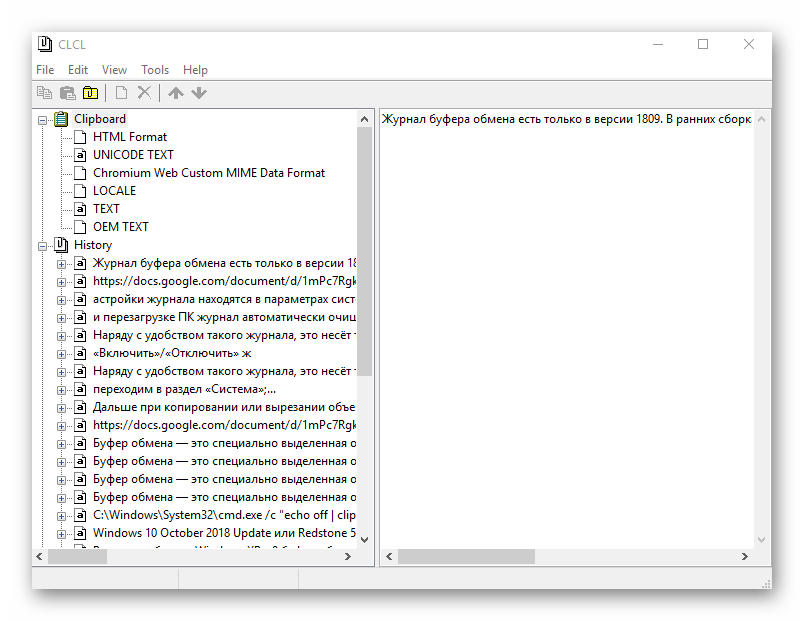Open the Edit menu
This screenshot has height=621, width=804.
click(x=78, y=70)
